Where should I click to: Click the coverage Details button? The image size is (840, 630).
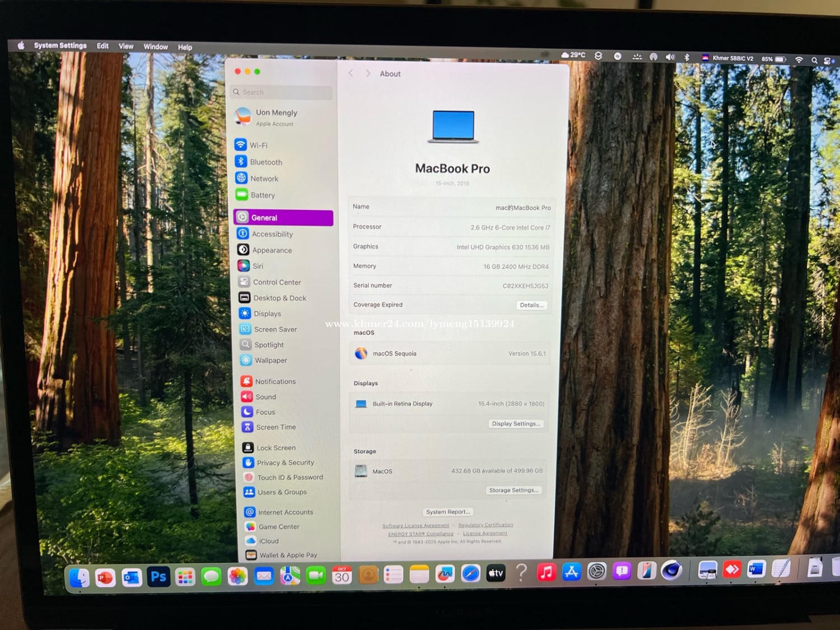tap(531, 305)
